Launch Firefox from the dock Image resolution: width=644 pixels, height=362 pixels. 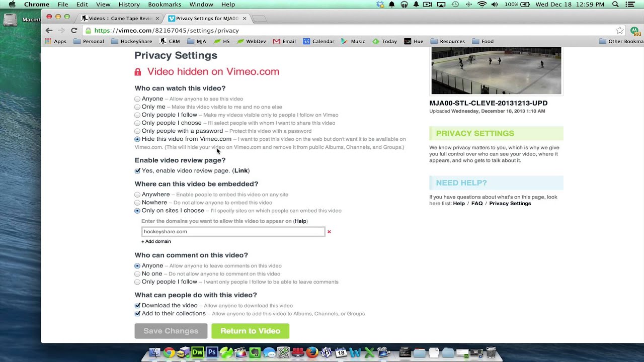(312, 353)
